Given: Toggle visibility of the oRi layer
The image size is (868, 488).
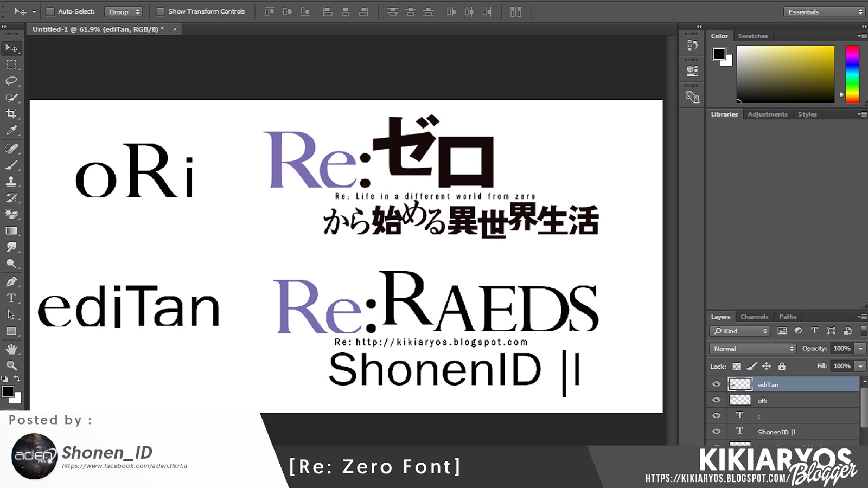Looking at the screenshot, I should click(x=716, y=400).
